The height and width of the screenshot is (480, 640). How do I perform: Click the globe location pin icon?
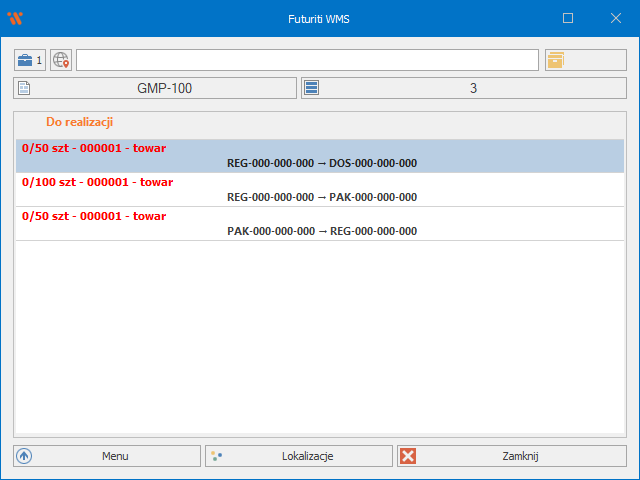pos(62,60)
